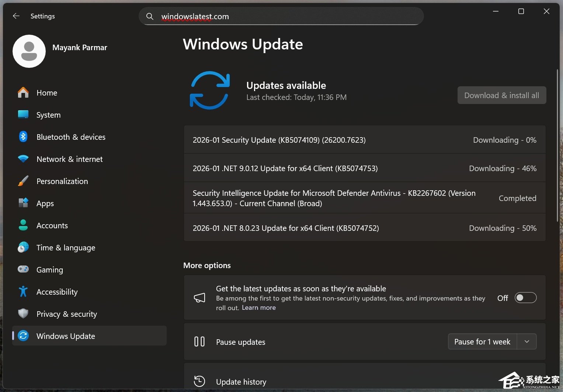The image size is (563, 392).
Task: Click the Apps icon in sidebar
Action: [23, 203]
